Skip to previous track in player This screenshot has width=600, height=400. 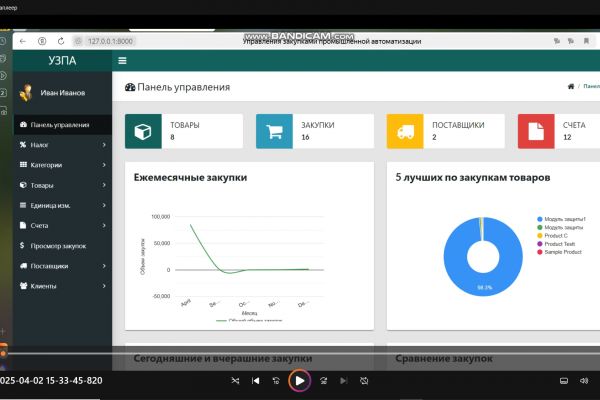[256, 380]
